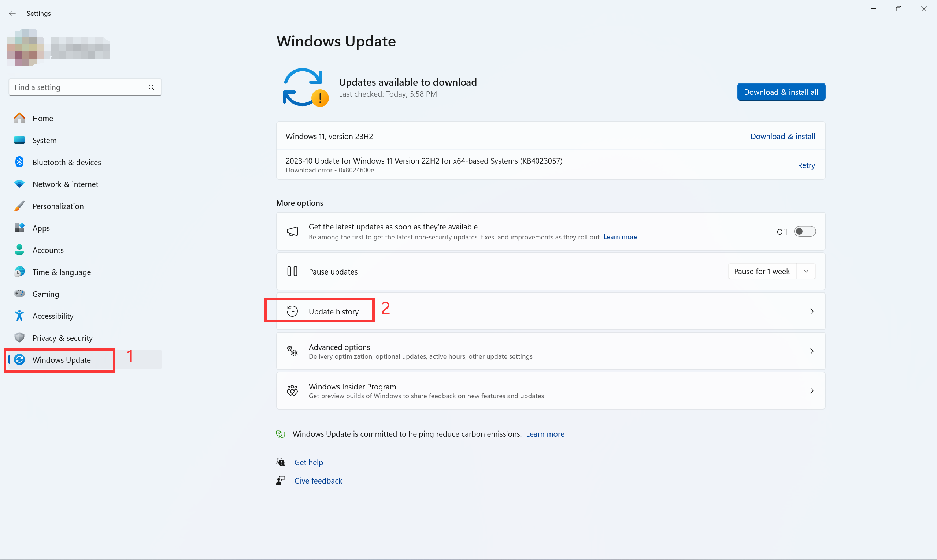Click the megaphone icon for latest updates

pos(292,231)
